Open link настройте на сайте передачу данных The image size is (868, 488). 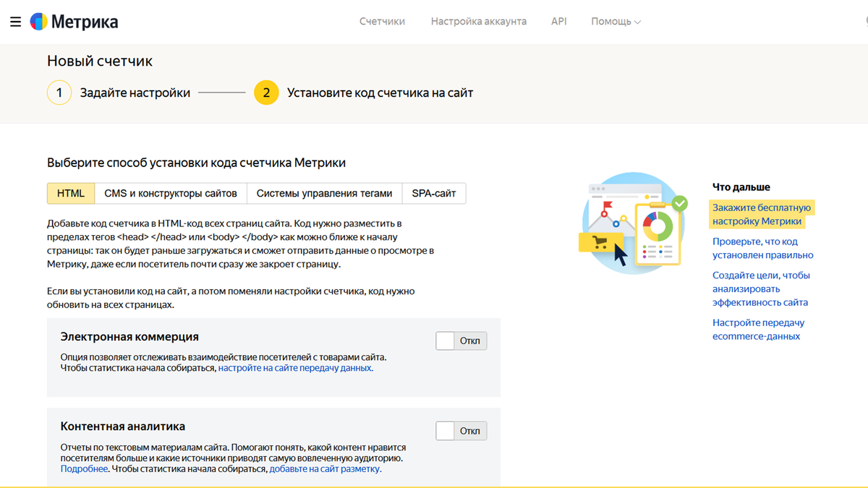295,368
